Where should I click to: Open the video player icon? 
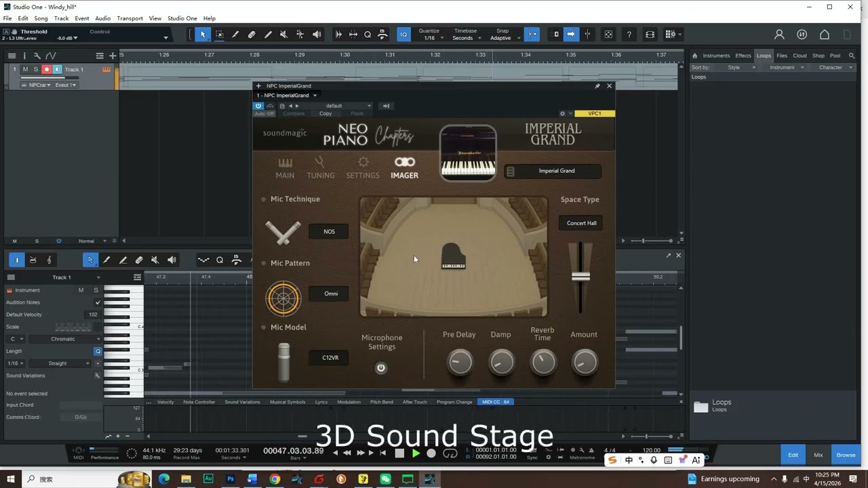click(650, 34)
